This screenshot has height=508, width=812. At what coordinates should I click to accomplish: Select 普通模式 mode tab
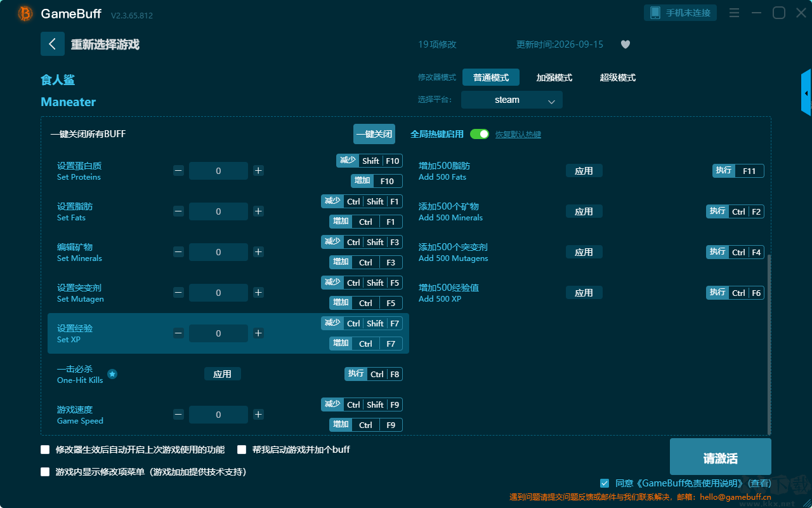[x=491, y=77]
